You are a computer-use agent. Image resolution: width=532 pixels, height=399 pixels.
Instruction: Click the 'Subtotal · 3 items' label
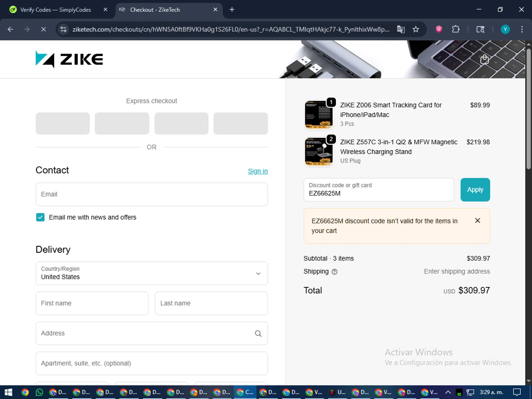[328, 259]
